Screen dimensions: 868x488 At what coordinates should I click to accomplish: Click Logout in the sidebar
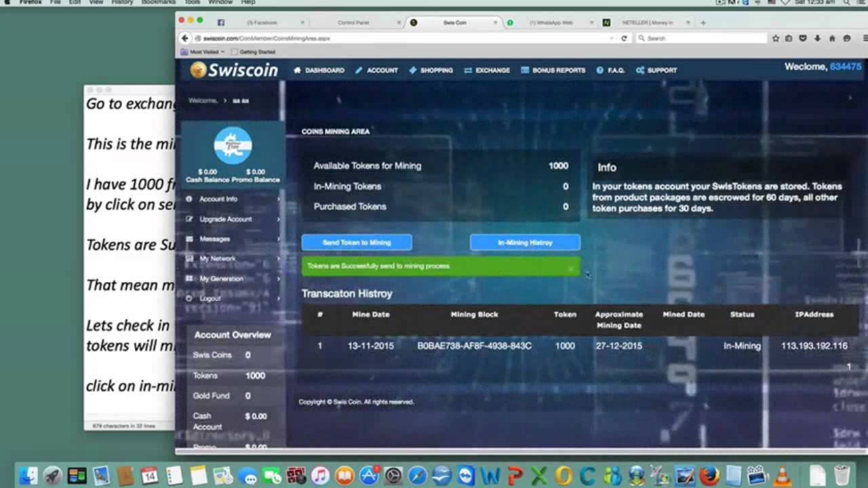(233, 298)
